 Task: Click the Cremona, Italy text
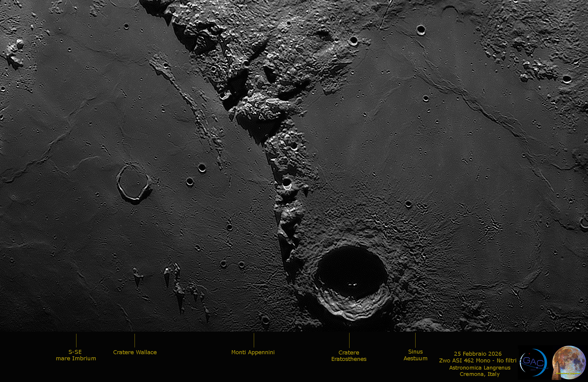(479, 374)
